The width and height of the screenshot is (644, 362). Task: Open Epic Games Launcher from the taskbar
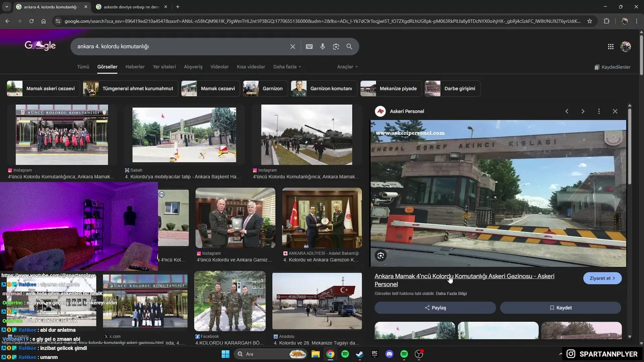374,354
